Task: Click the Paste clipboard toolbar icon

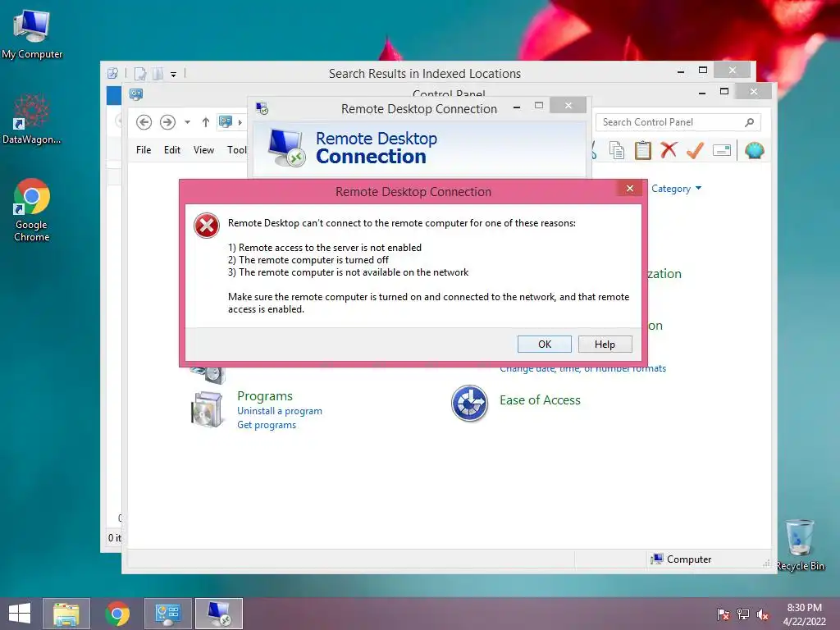Action: [642, 151]
